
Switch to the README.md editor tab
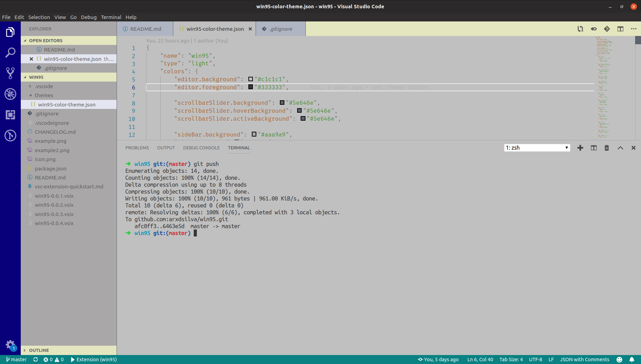coord(145,29)
